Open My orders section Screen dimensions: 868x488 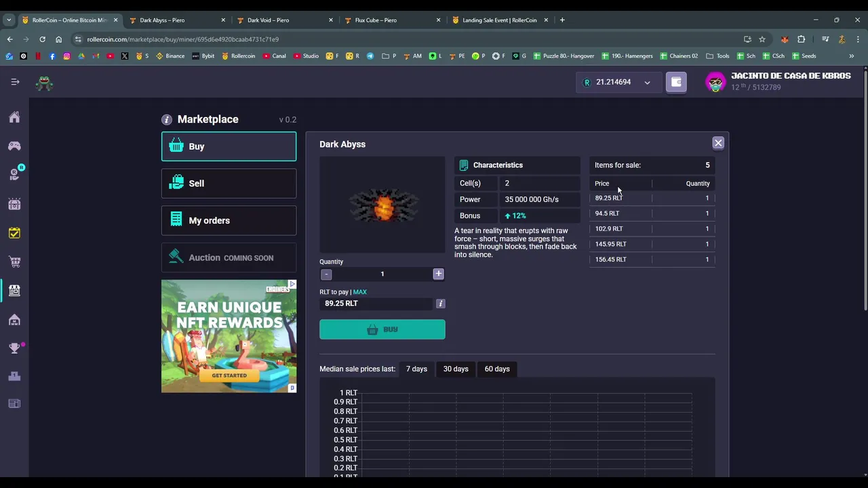pos(229,220)
